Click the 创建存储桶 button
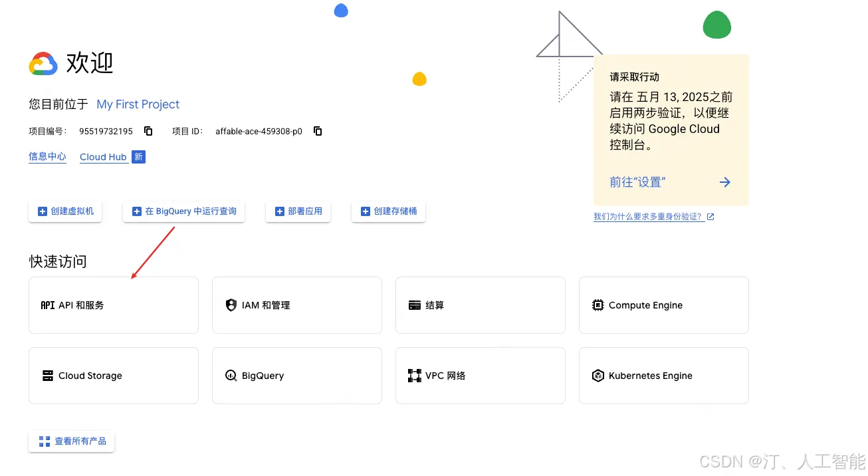The width and height of the screenshot is (868, 476). click(x=389, y=211)
